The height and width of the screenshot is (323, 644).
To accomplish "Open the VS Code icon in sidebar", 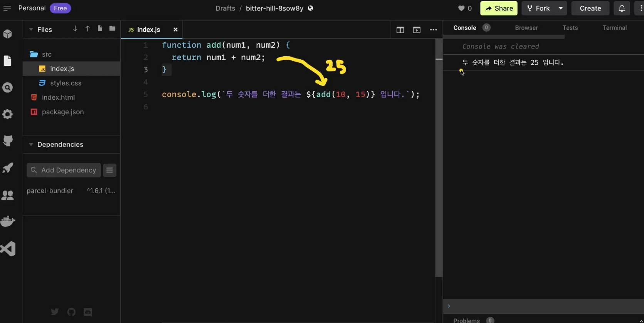I will [8, 249].
